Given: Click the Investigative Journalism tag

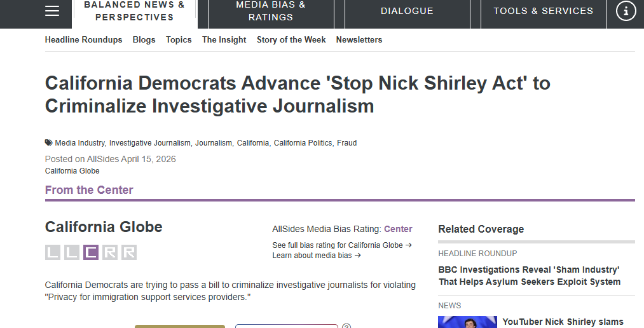Looking at the screenshot, I should 150,143.
